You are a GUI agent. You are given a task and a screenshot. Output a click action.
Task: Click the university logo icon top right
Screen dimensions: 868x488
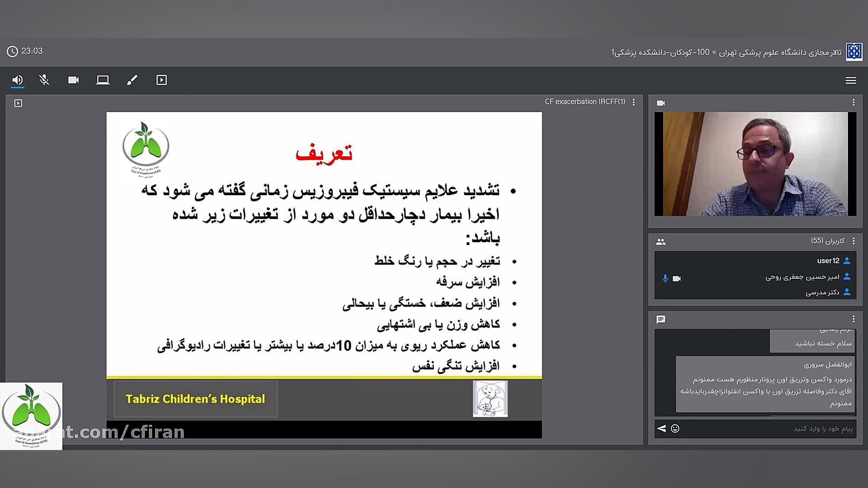click(x=854, y=52)
